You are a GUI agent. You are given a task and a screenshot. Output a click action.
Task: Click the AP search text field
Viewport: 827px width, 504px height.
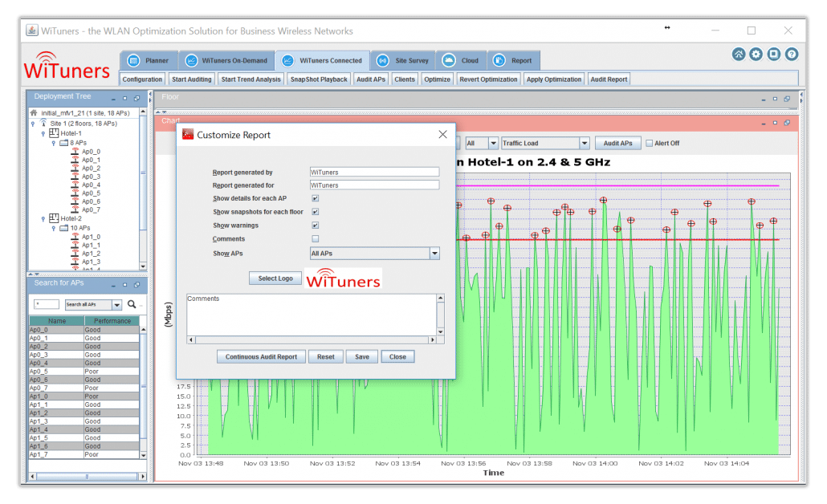47,304
